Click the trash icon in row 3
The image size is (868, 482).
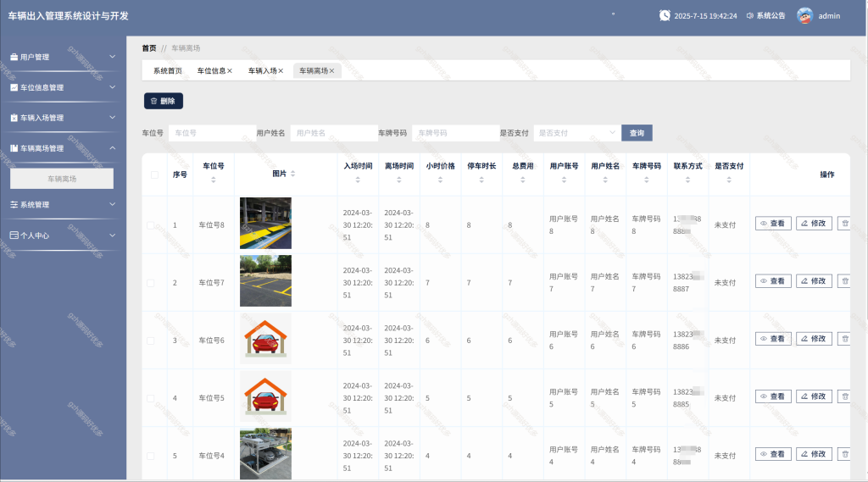point(845,339)
